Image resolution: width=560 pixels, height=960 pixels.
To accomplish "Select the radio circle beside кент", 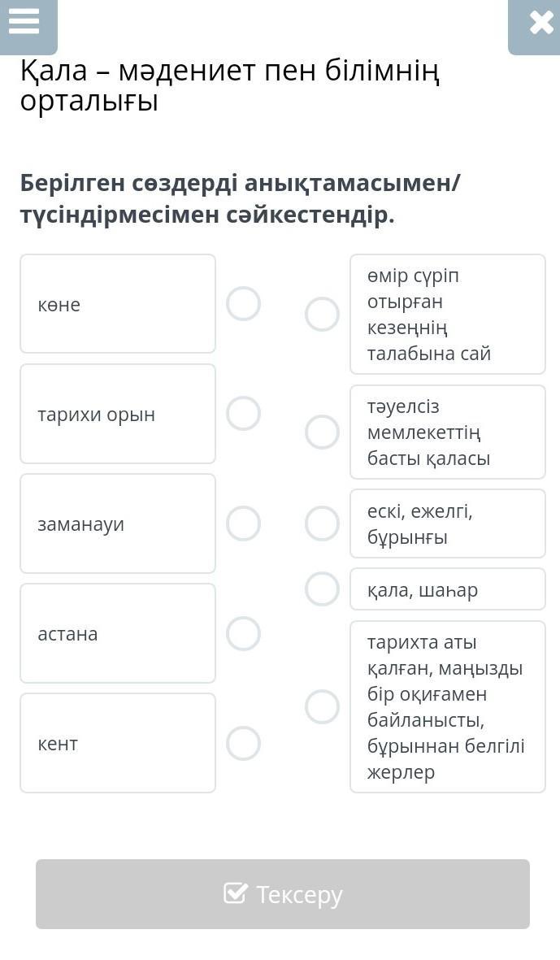I will (243, 743).
